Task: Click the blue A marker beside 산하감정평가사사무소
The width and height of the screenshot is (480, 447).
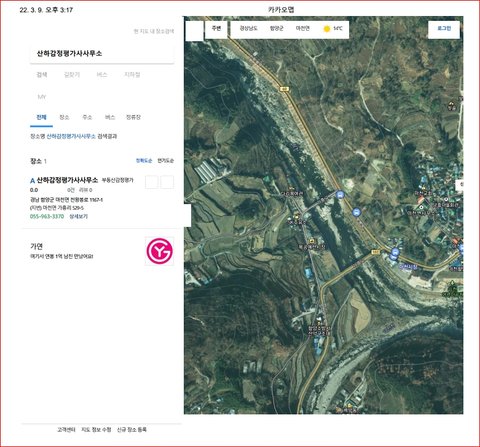Action: coord(32,181)
